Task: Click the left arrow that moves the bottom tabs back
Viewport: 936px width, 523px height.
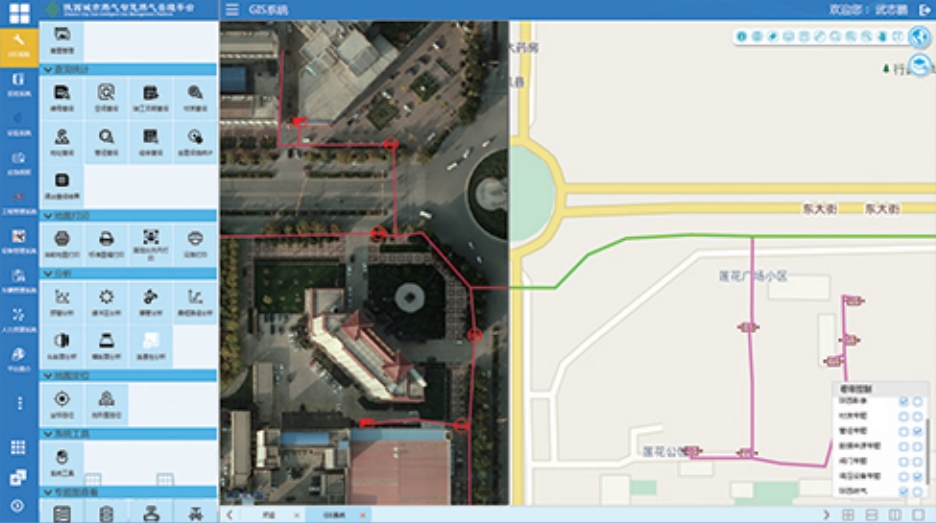Action: [229, 515]
